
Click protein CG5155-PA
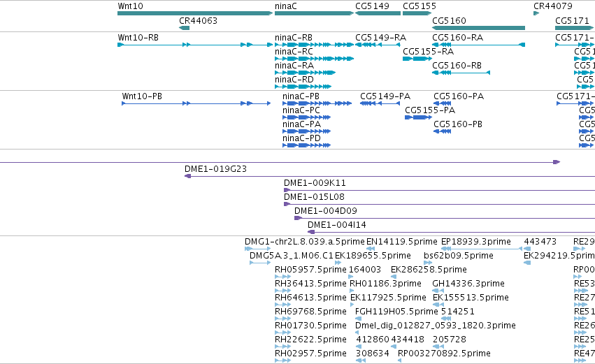click(x=419, y=117)
